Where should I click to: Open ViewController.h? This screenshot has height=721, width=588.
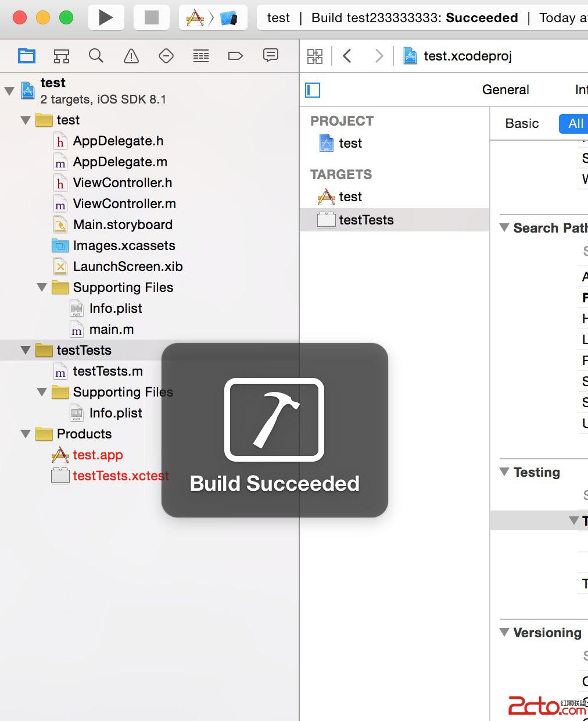click(x=123, y=183)
